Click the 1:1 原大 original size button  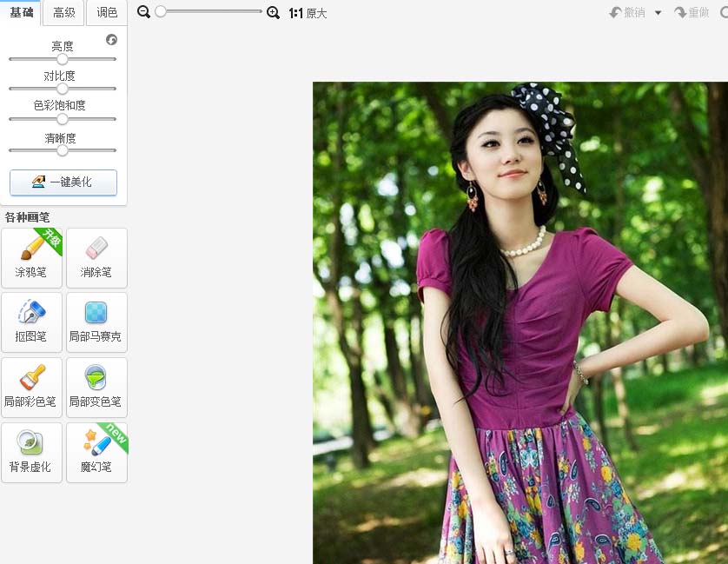coord(308,13)
